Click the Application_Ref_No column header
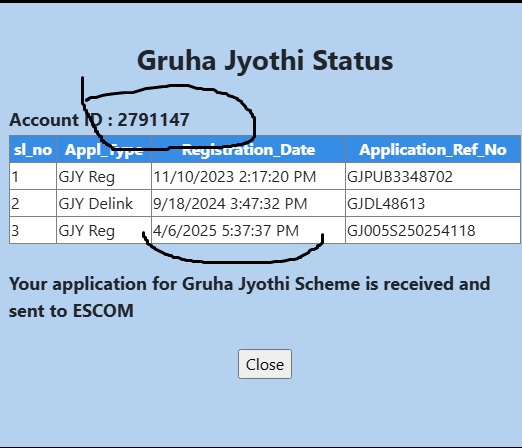 click(433, 150)
